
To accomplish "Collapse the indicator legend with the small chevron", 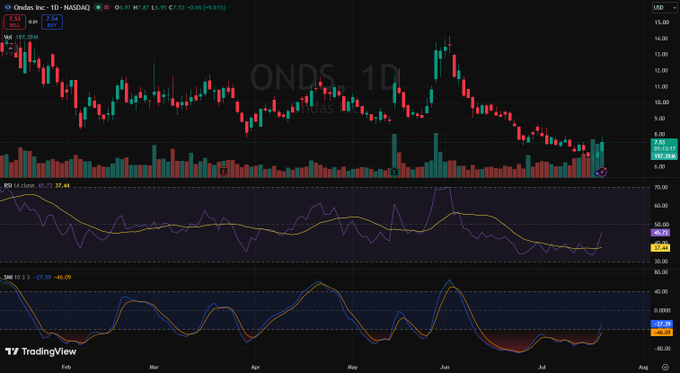I will pos(10,48).
